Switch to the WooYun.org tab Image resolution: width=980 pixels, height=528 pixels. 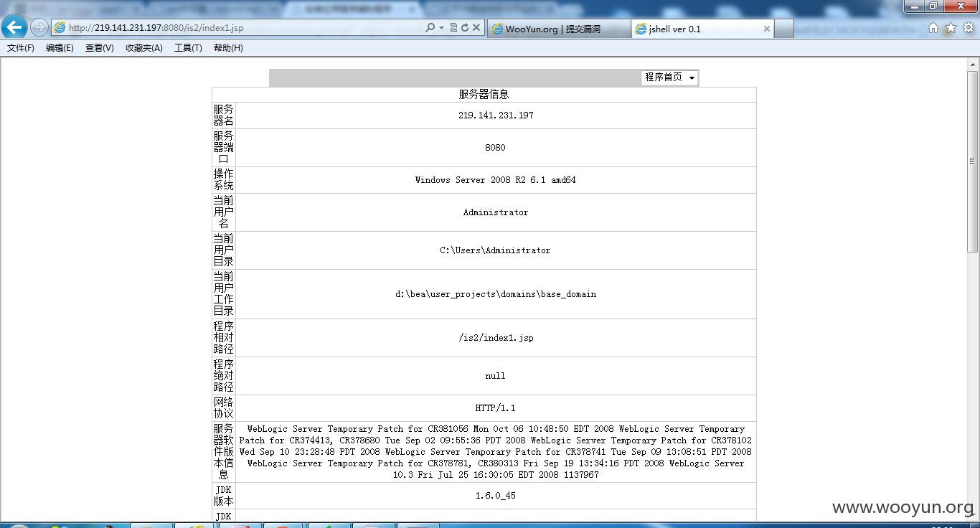[x=559, y=29]
